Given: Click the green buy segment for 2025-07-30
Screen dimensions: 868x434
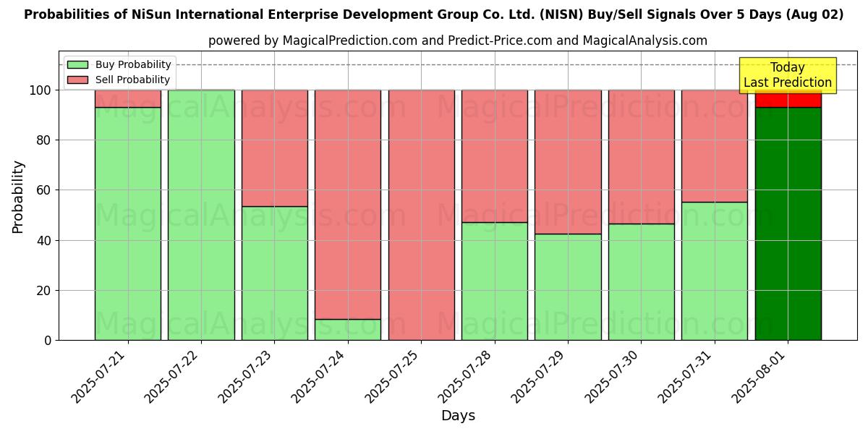Looking at the screenshot, I should [x=642, y=282].
